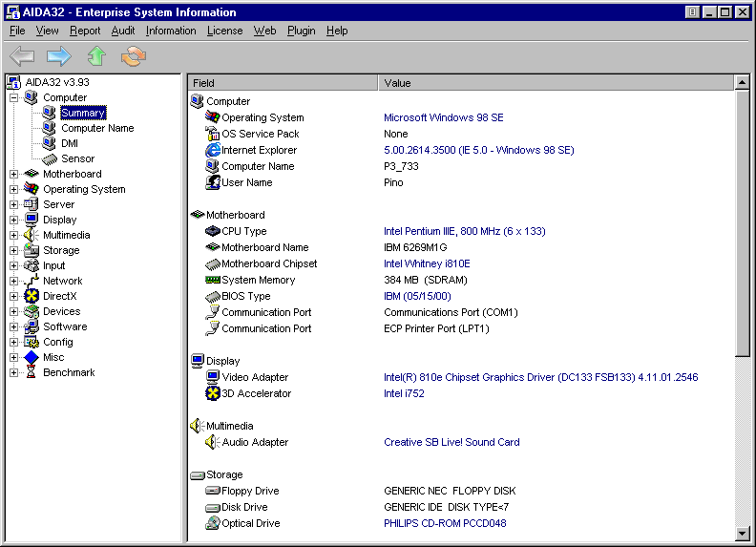The image size is (756, 547).
Task: Click the P3_733 computer name value
Action: [401, 166]
